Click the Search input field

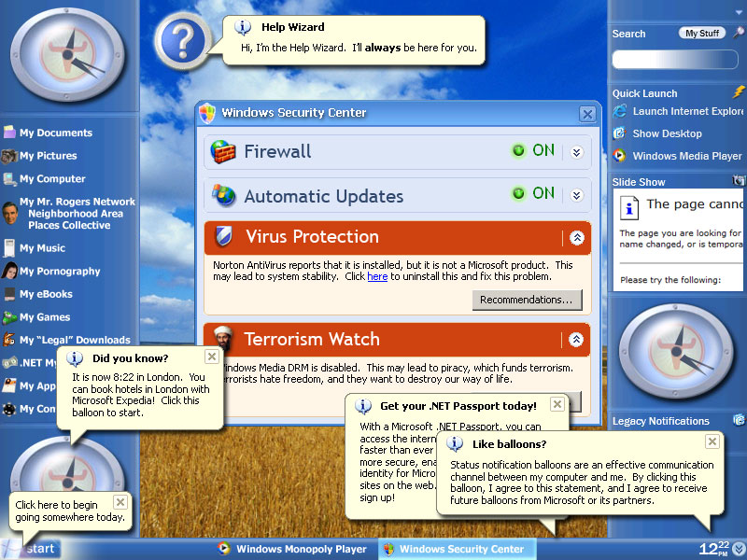(675, 60)
